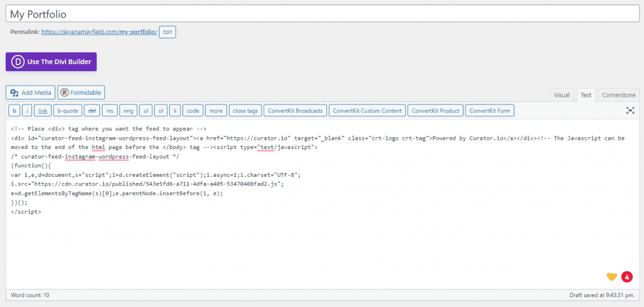The image size is (644, 307).
Task: Insert code tag with code button
Action: (x=192, y=111)
